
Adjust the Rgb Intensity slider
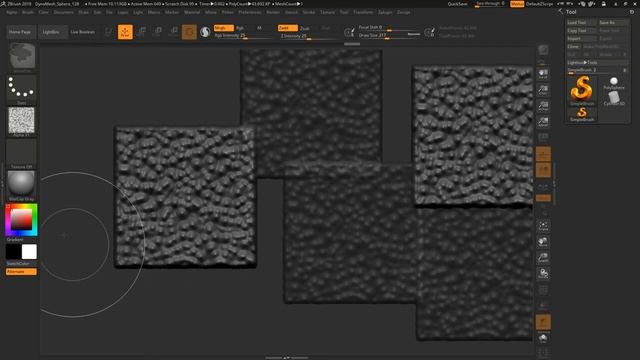(x=243, y=36)
